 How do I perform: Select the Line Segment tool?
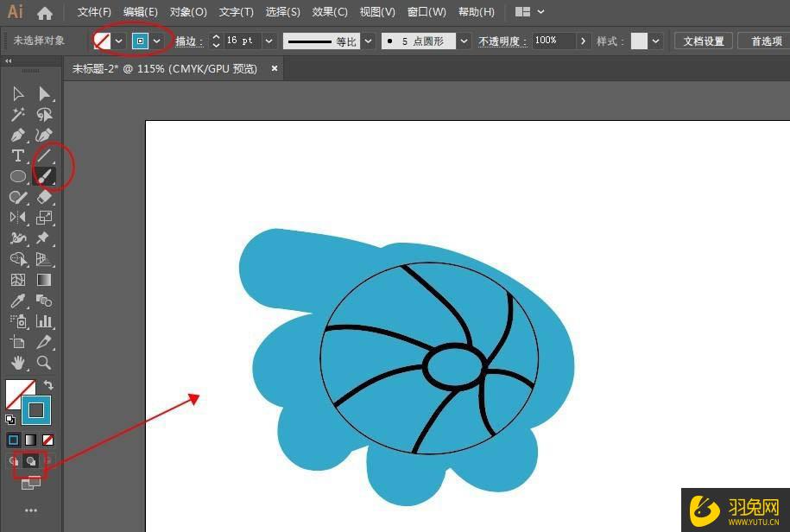tap(44, 155)
